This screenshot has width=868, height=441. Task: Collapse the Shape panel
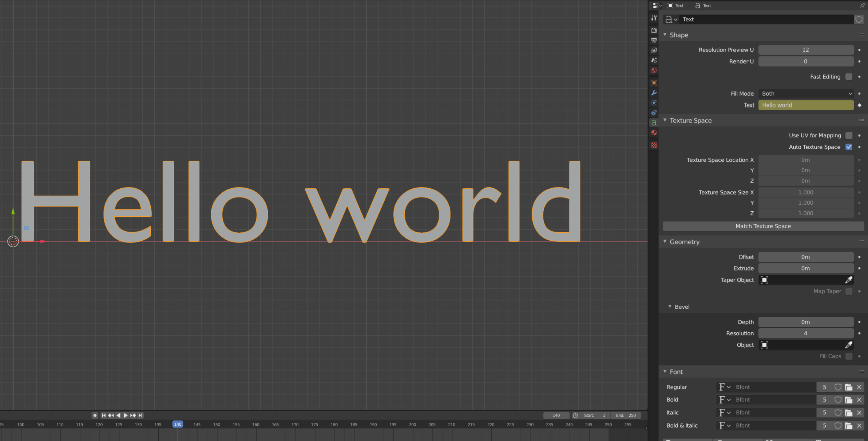coord(665,35)
